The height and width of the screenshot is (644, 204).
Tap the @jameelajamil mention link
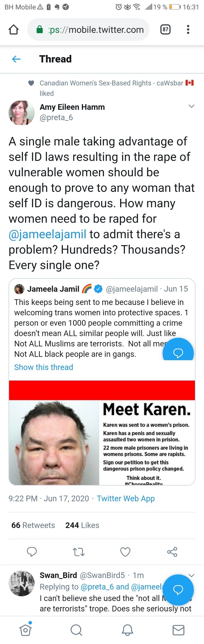tap(47, 234)
